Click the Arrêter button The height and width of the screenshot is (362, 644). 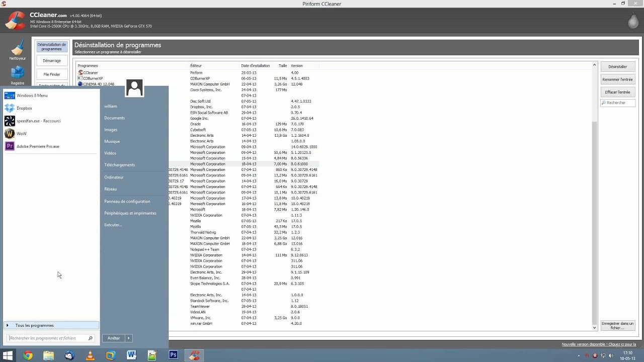pyautogui.click(x=114, y=338)
